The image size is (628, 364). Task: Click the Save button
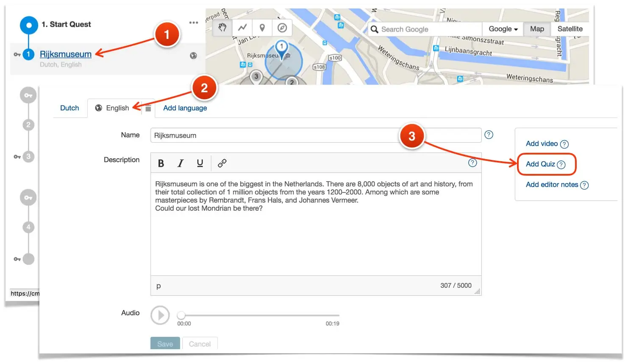(165, 343)
